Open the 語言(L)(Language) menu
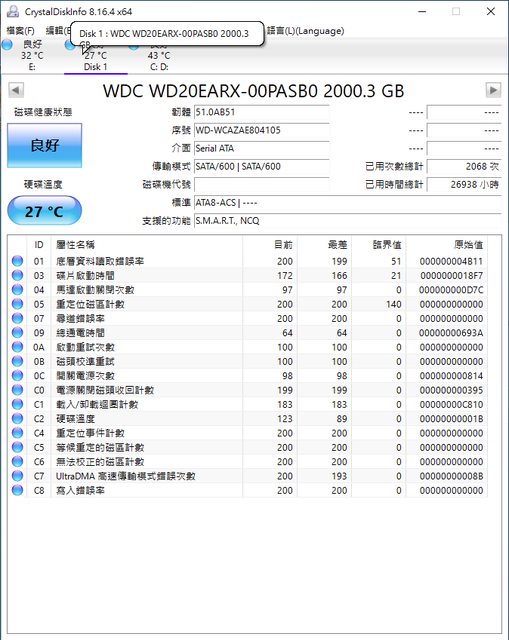The image size is (509, 640). click(305, 31)
